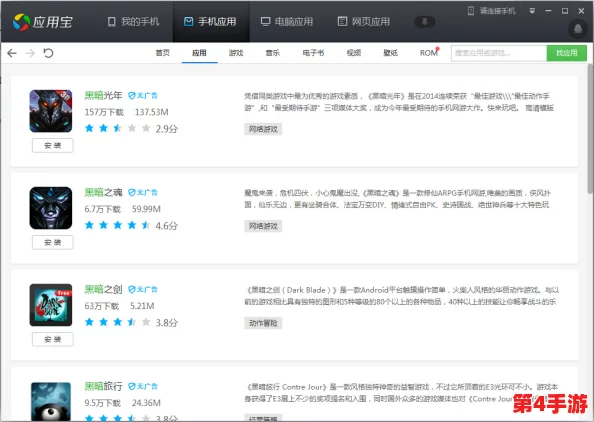Click the 黑暗之剑 Dark Blade icon
This screenshot has width=594, height=422.
click(x=51, y=305)
